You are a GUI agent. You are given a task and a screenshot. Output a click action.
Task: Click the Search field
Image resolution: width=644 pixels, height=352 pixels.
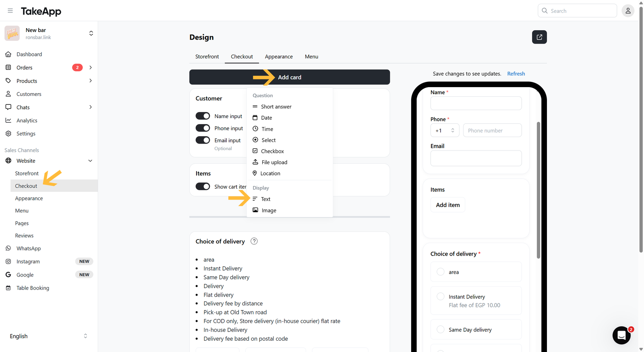(x=577, y=11)
